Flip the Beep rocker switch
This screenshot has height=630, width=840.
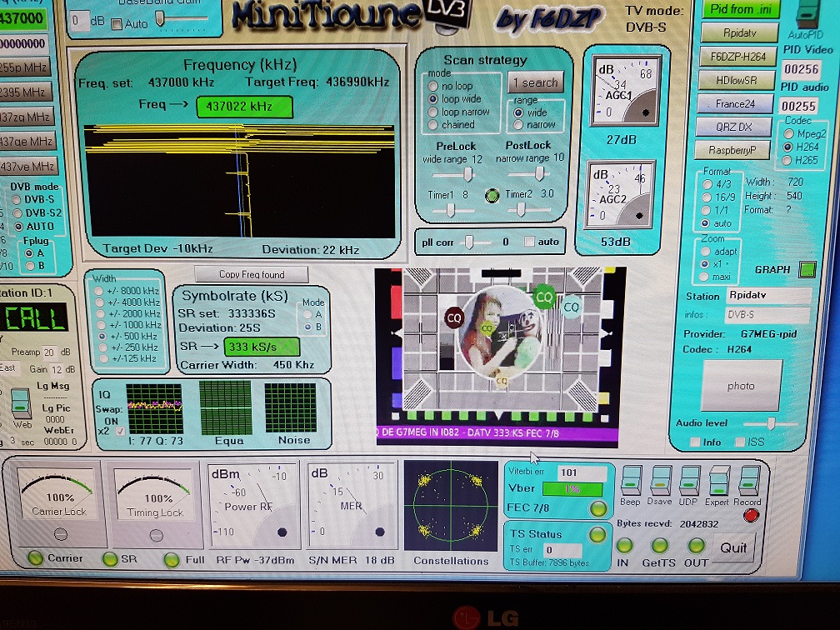click(632, 479)
